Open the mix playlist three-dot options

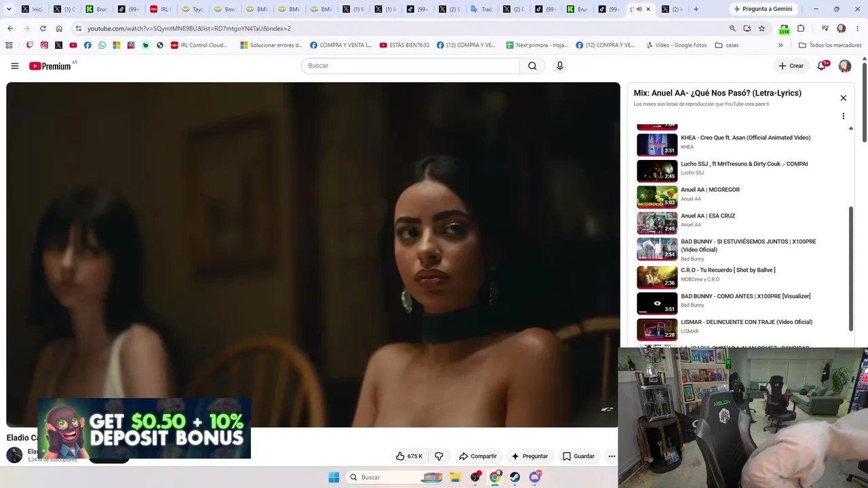point(844,116)
